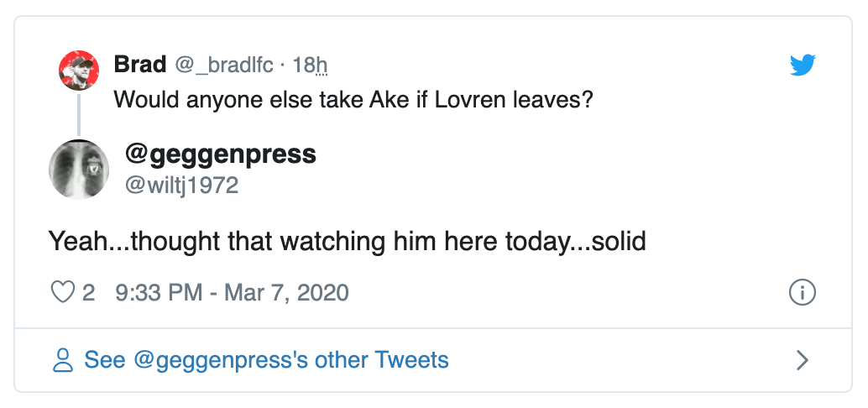The image size is (868, 408).
Task: Open the @geggenpress X-ray avatar
Action: click(79, 169)
